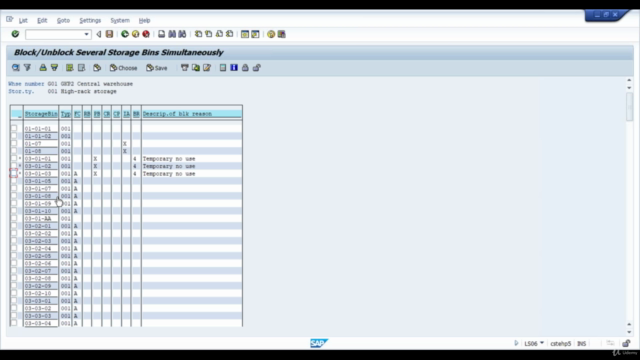Click the green Back arrow icon
Image resolution: width=640 pixels, height=360 pixels.
125,34
